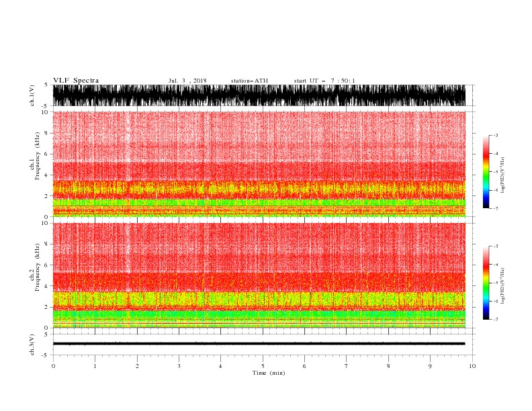Click time axis tick label "2"
This screenshot has height=411, width=532.
tap(137, 366)
